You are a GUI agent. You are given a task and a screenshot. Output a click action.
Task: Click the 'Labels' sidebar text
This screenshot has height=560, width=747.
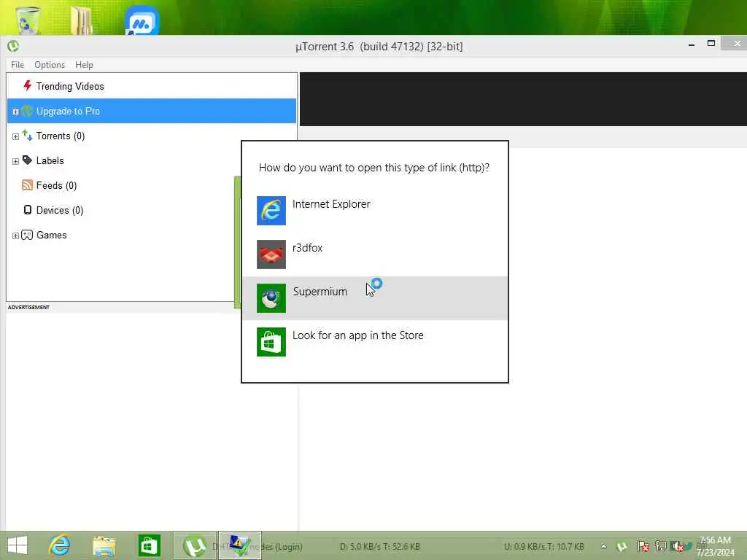click(50, 160)
